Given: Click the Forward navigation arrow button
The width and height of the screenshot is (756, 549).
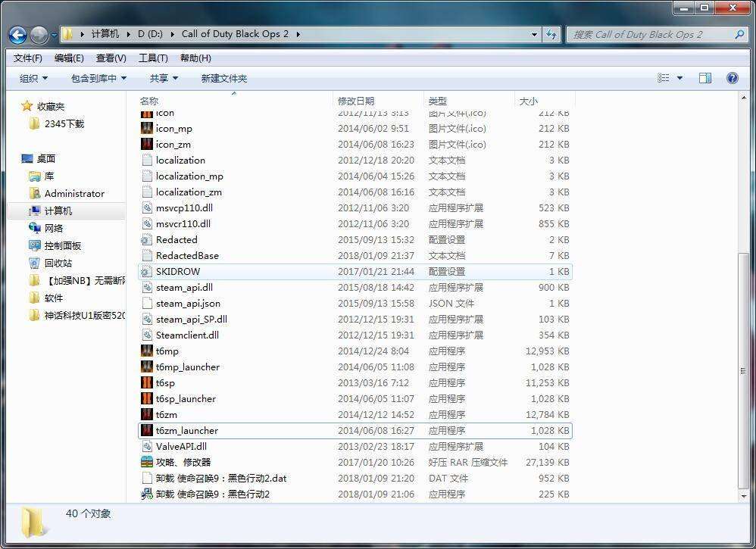Looking at the screenshot, I should pos(39,34).
